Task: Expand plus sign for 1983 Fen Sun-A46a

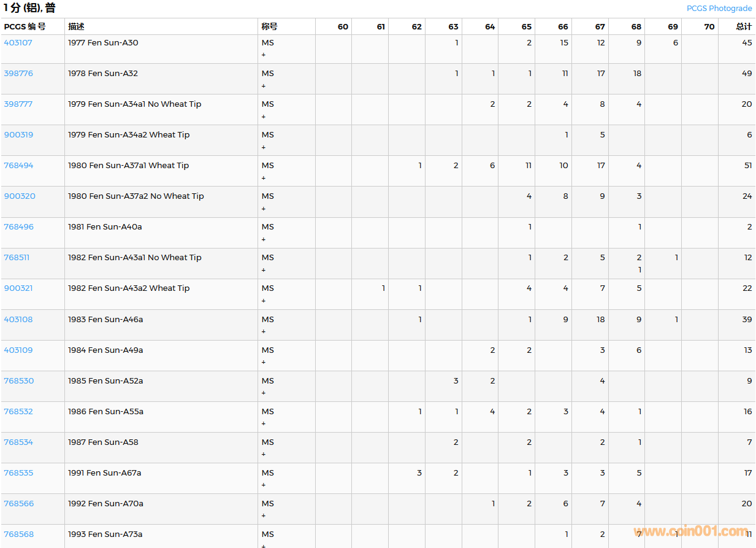Action: point(264,332)
